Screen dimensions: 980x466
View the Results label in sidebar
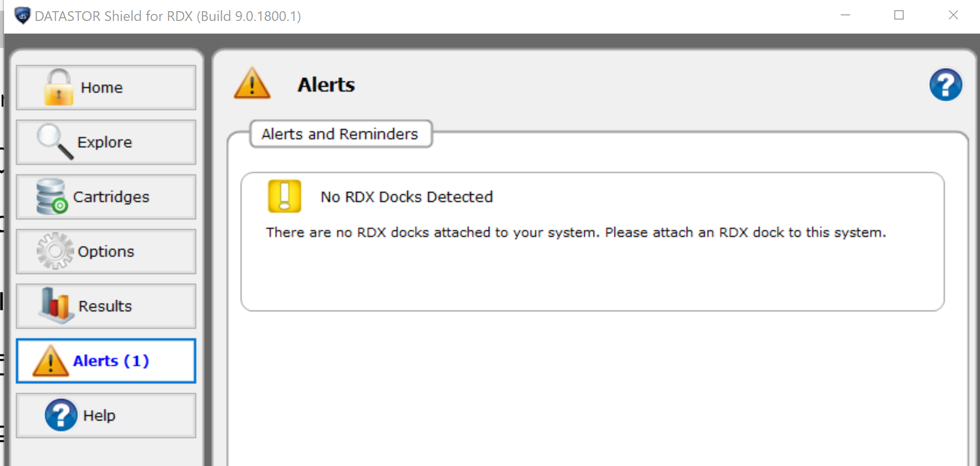pyautogui.click(x=105, y=306)
